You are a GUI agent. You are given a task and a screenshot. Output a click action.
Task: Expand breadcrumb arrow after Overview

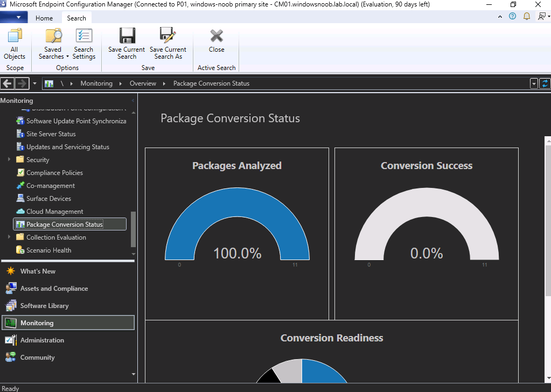(164, 83)
